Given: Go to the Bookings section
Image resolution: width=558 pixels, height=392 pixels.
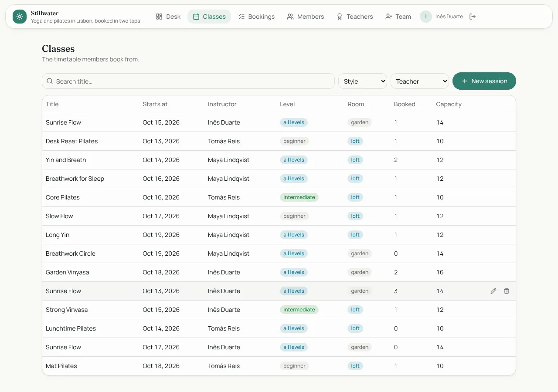Looking at the screenshot, I should coord(256,17).
